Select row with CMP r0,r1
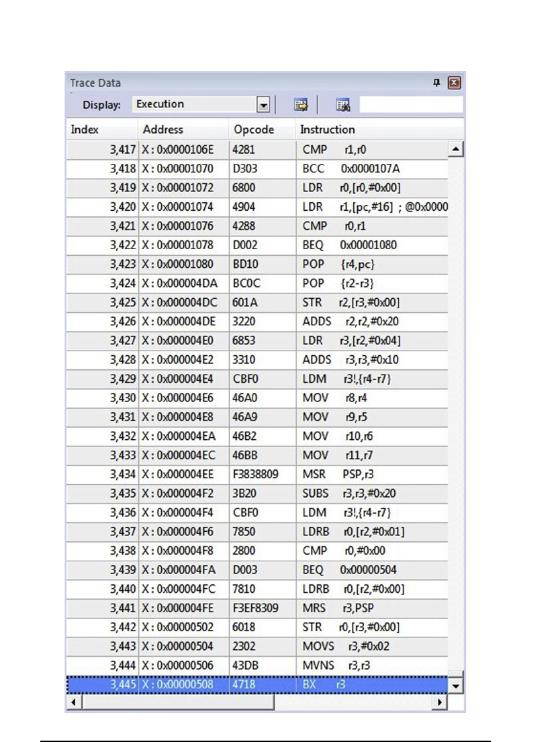Viewport: 560px width, 742px height. (x=256, y=226)
